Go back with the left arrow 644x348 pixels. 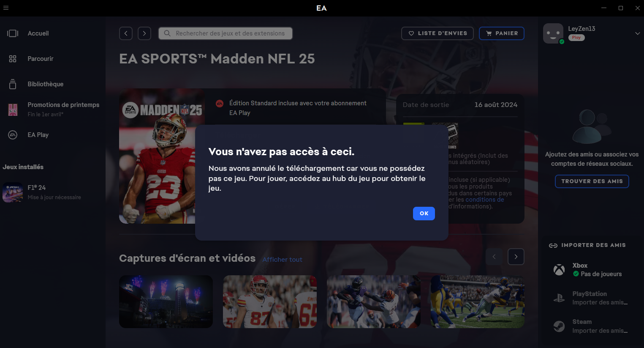coord(126,33)
